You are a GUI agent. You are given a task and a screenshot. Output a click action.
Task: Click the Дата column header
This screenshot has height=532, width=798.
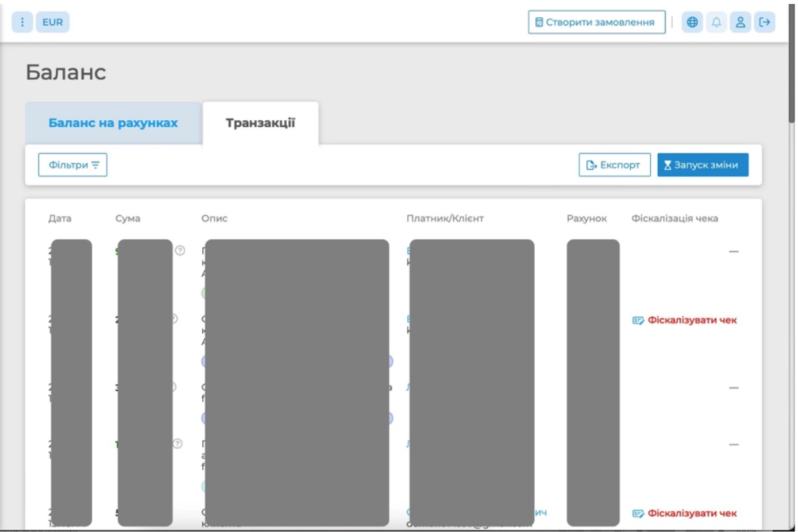(60, 218)
